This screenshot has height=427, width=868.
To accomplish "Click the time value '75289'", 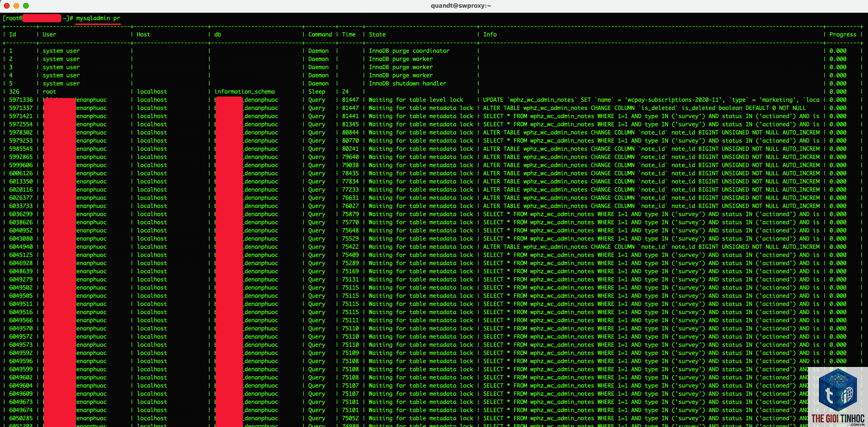I will click(x=350, y=263).
